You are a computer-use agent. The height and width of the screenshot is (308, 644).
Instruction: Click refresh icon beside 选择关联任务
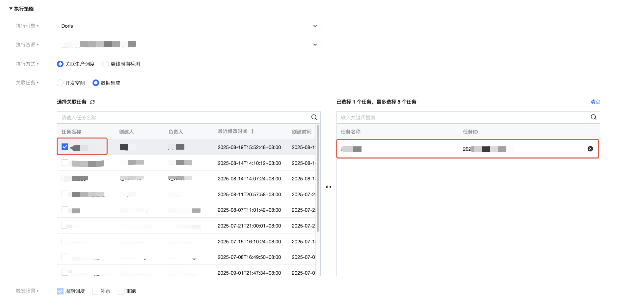[x=93, y=102]
